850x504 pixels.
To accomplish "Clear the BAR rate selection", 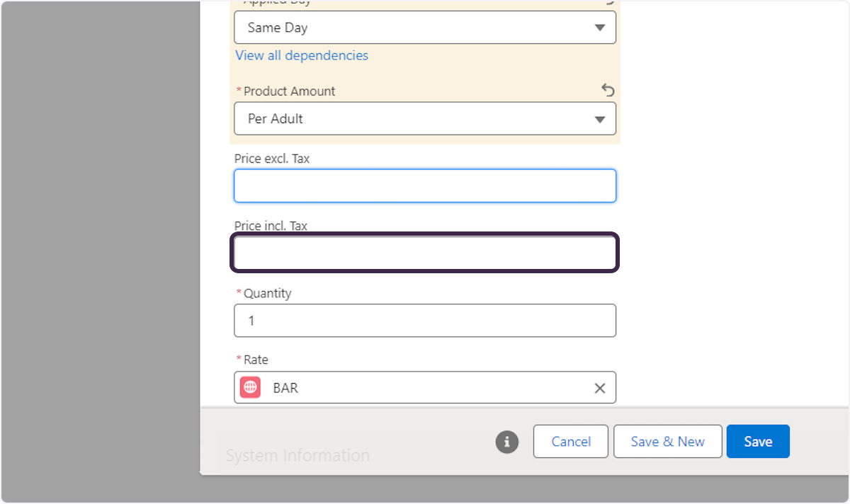I will pyautogui.click(x=599, y=388).
